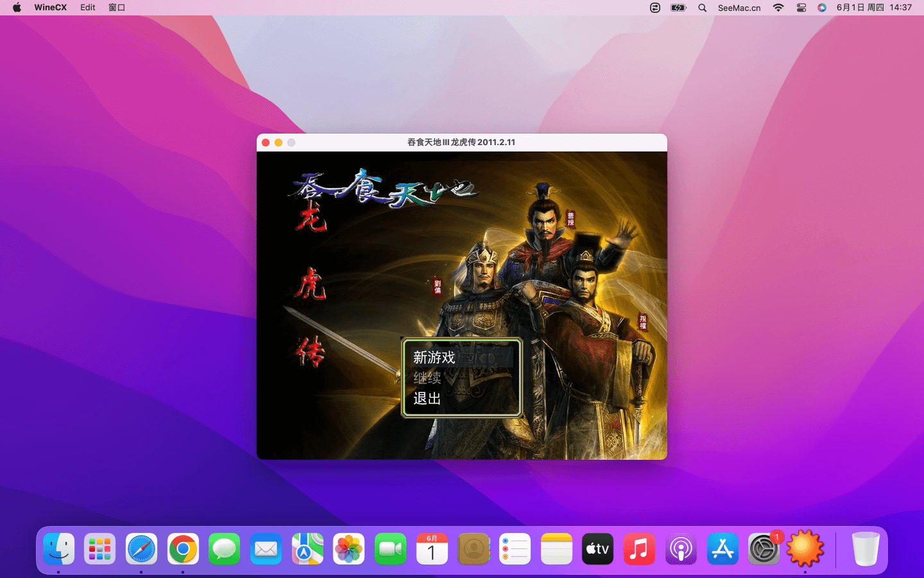Screen dimensions: 924x578
Task: Open the WineCX menu
Action: (50, 8)
